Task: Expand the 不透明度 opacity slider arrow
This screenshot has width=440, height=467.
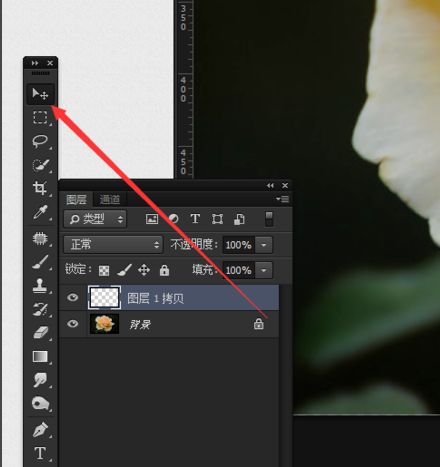Action: pos(264,245)
